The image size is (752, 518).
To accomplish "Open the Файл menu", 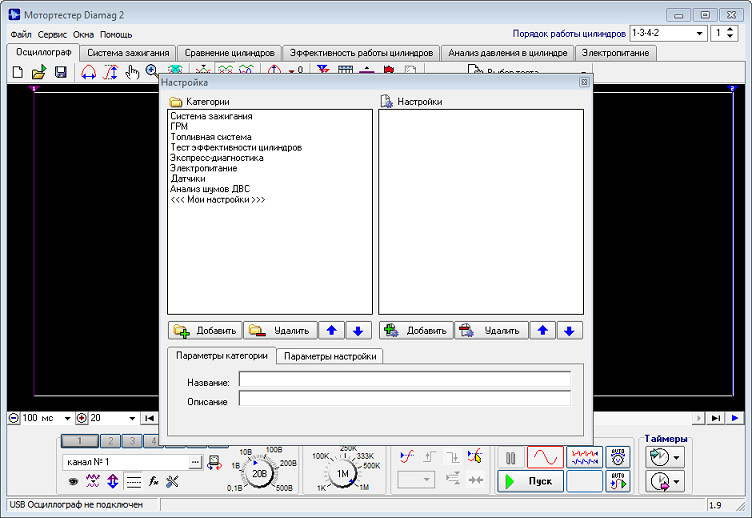I will 21,35.
